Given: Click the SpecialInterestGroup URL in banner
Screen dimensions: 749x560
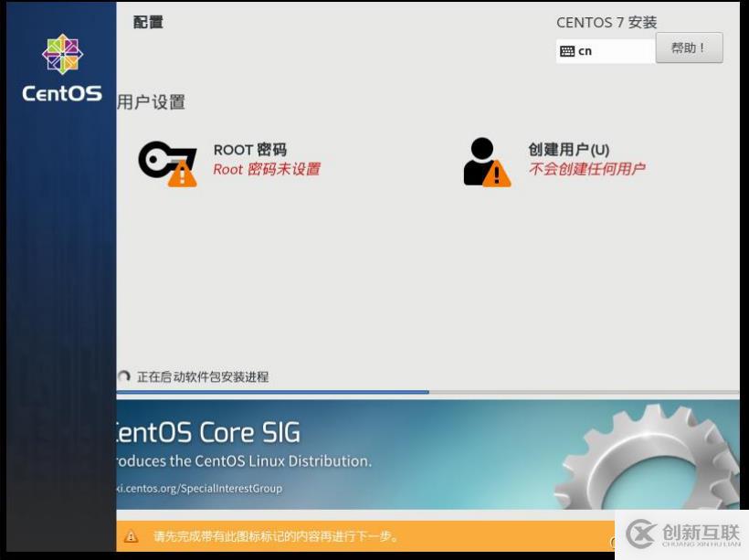Looking at the screenshot, I should tap(199, 489).
